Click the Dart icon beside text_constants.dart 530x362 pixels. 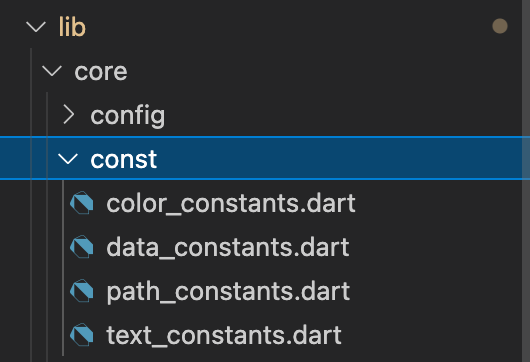(x=82, y=335)
